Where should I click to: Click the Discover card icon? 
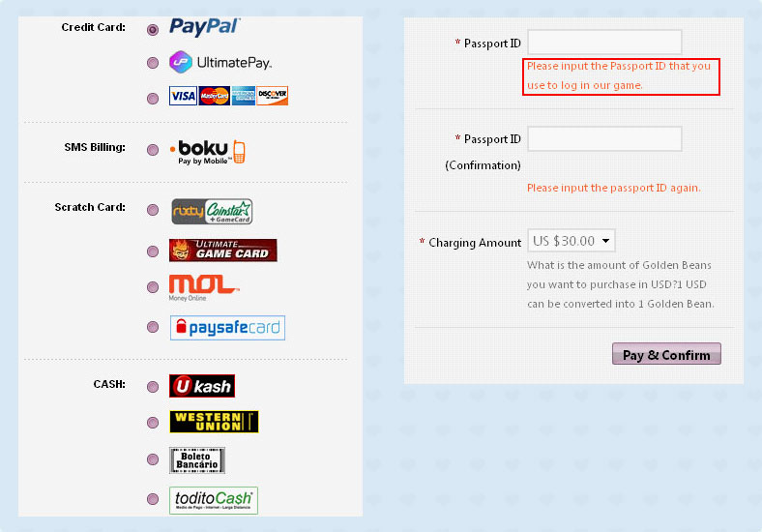click(x=272, y=96)
